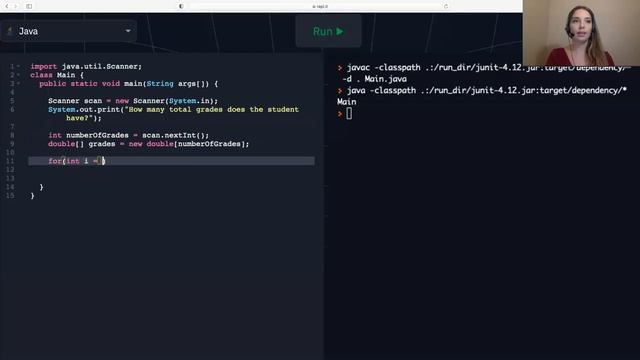Click the Java logo icon in language selector
Screen dimensions: 640x360
tap(10, 31)
